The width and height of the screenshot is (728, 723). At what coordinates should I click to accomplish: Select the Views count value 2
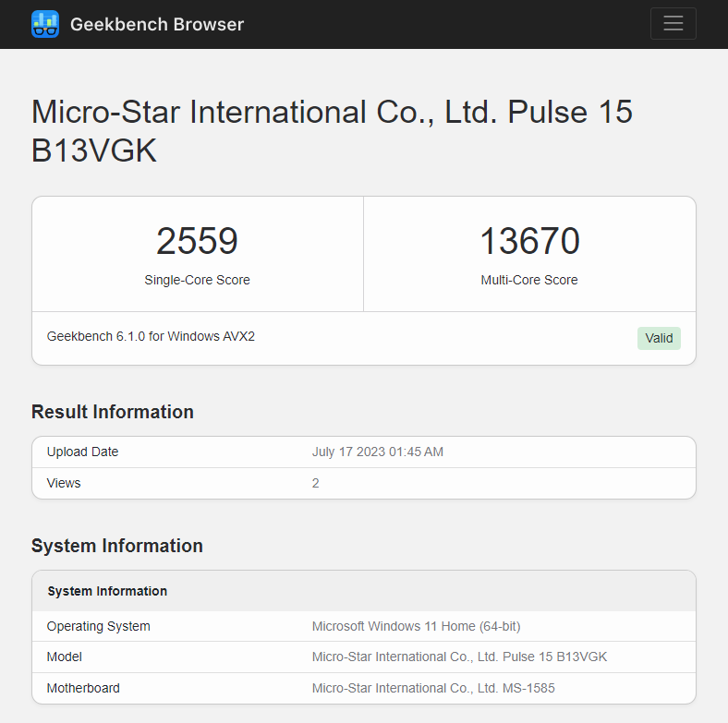315,483
